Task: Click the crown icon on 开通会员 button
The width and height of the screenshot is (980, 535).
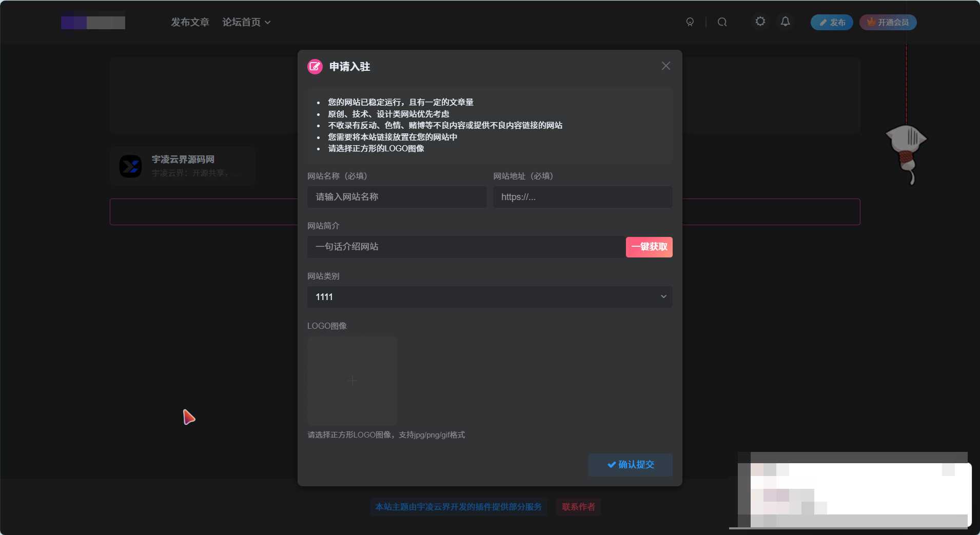Action: tap(871, 22)
